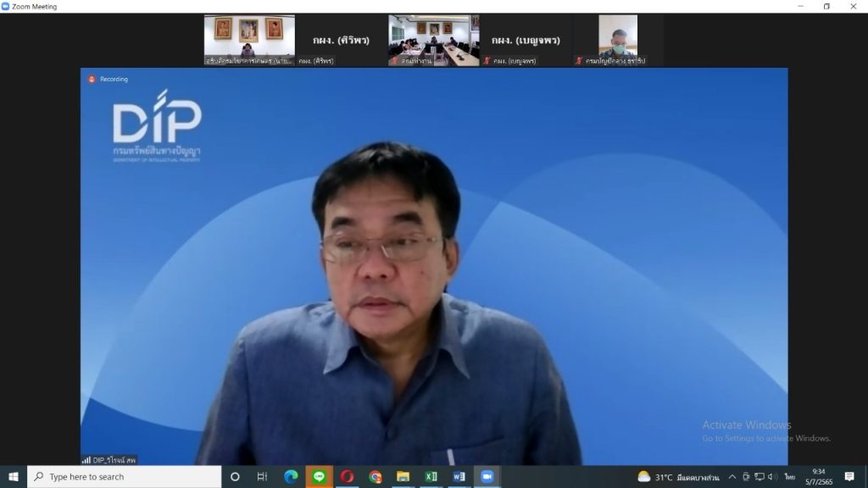Screen dimensions: 868x488
Task: Click the network icon in system tray
Action: [759, 477]
